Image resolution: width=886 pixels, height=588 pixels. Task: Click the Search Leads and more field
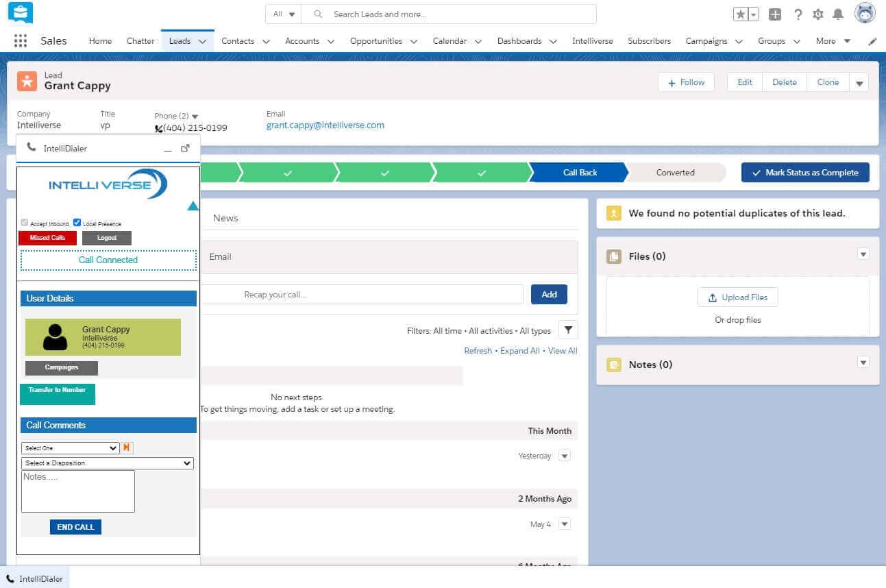pyautogui.click(x=449, y=14)
